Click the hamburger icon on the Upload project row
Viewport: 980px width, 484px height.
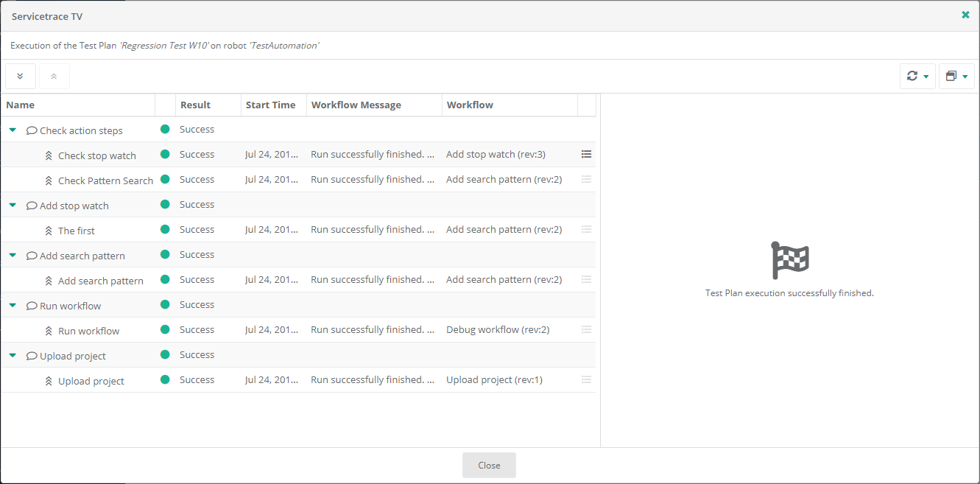point(586,379)
